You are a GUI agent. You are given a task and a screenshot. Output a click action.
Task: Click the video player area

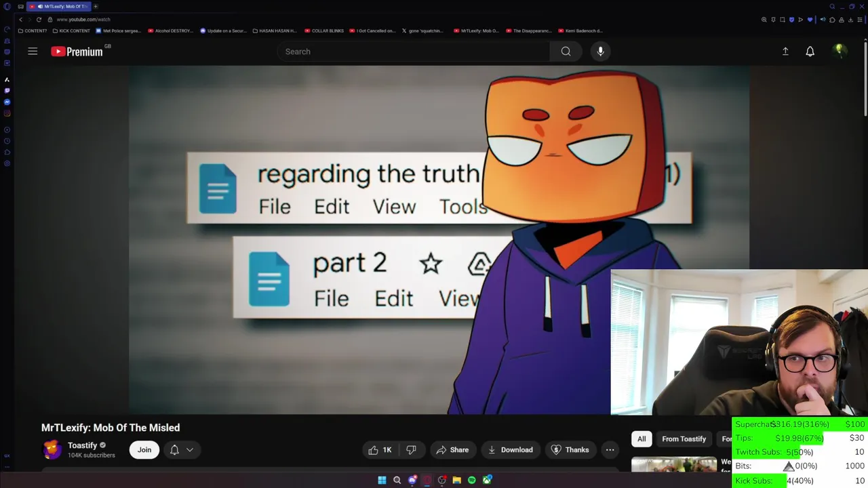click(x=370, y=240)
